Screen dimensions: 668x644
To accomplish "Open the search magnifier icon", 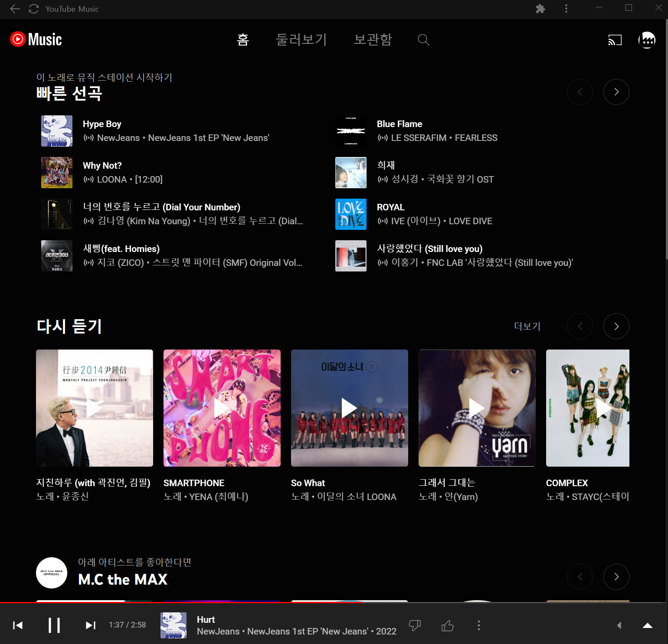I will (x=423, y=40).
